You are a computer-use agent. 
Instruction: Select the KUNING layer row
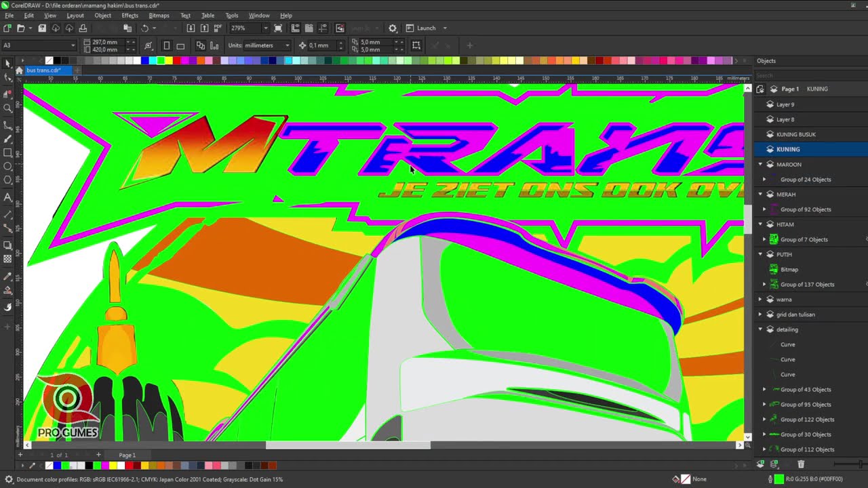tap(810, 149)
